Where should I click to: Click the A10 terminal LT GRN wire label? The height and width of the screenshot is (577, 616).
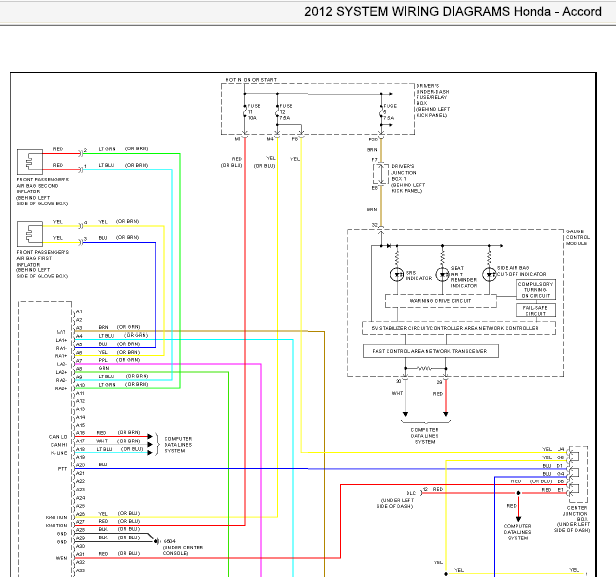pos(107,385)
